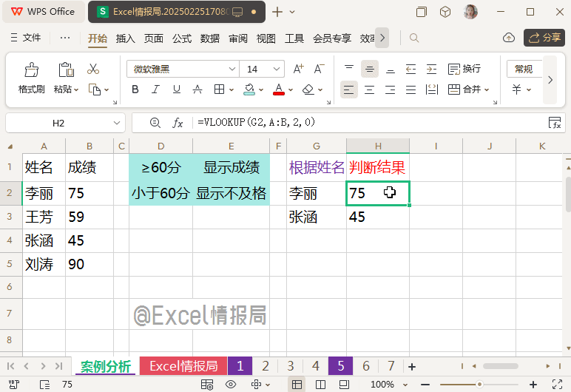Switch to the Excel情报局 sheet tab

(183, 366)
